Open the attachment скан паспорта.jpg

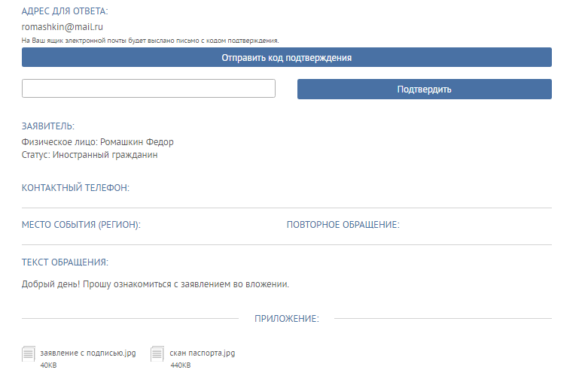pyautogui.click(x=203, y=353)
